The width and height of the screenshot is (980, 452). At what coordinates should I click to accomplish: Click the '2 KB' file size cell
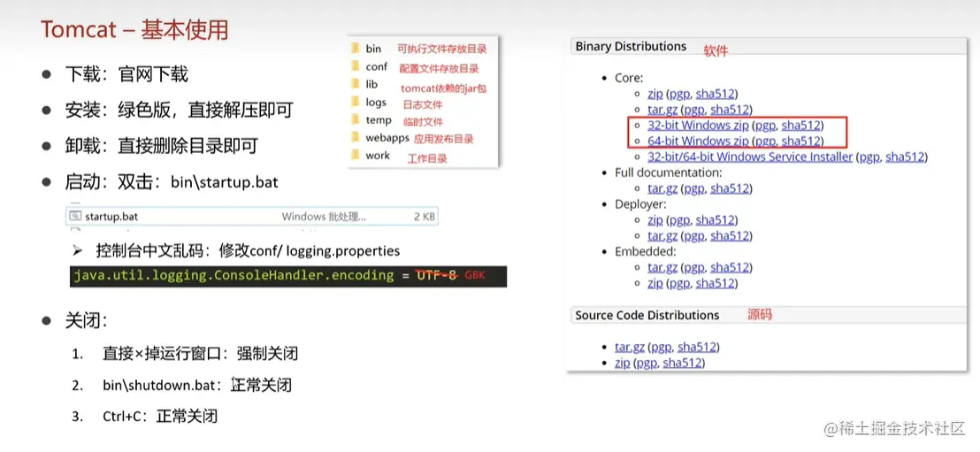(425, 217)
